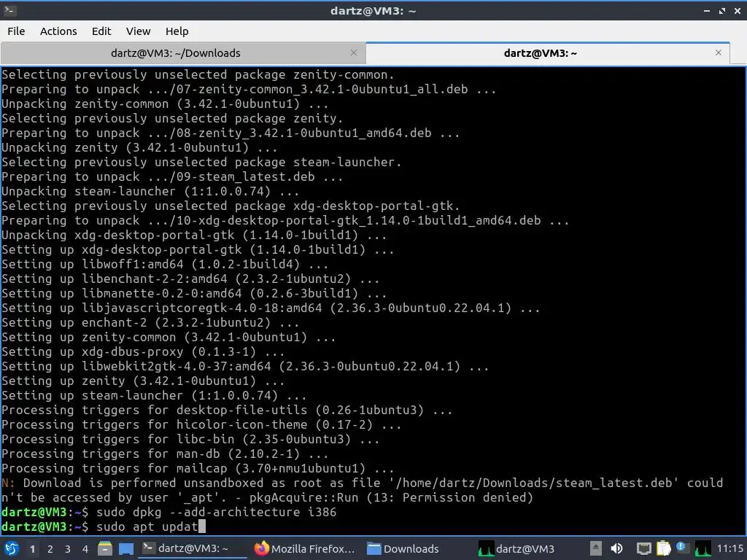Click 'Processing triggers for libc-bin' line

[190, 439]
